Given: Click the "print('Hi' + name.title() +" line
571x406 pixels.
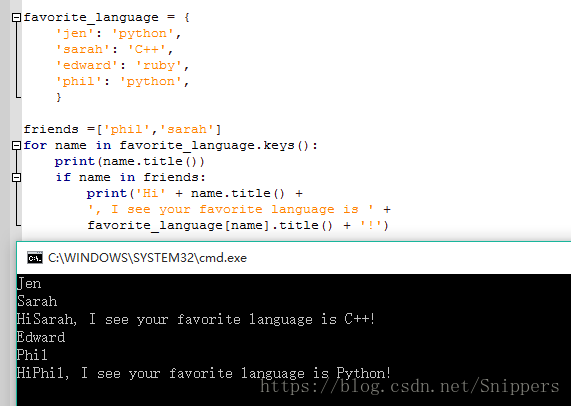Looking at the screenshot, I should click(195, 193).
